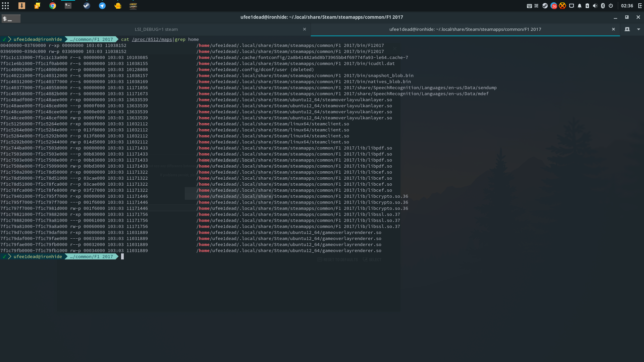Screen dimensions: 644x362
Task: Click the snapshot_blob.bin line
Action: click(x=207, y=75)
